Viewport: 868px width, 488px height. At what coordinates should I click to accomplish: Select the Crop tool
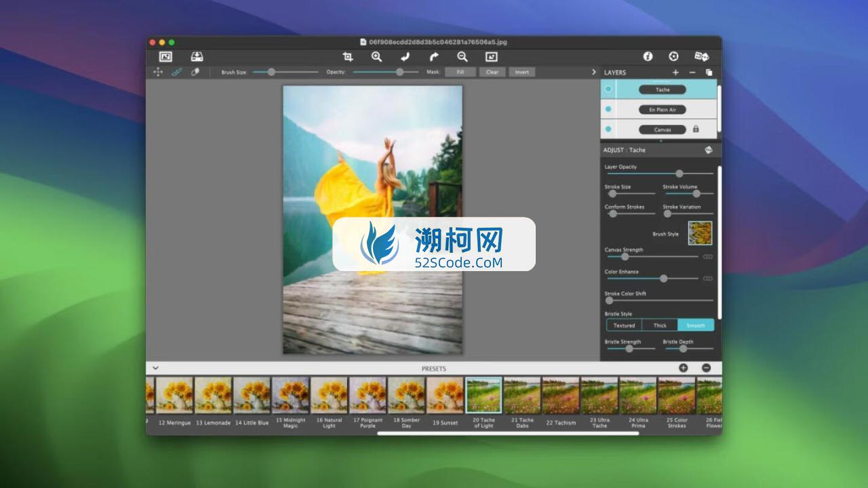pyautogui.click(x=348, y=57)
